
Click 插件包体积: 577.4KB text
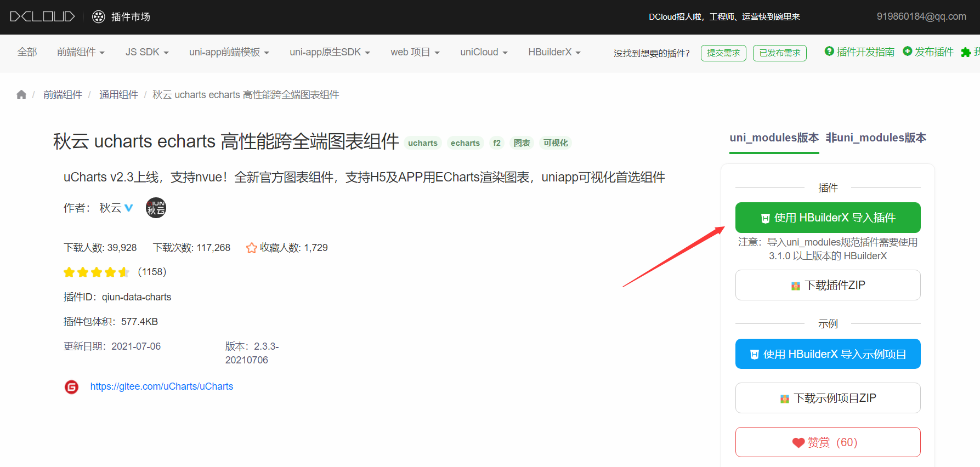[x=111, y=322]
